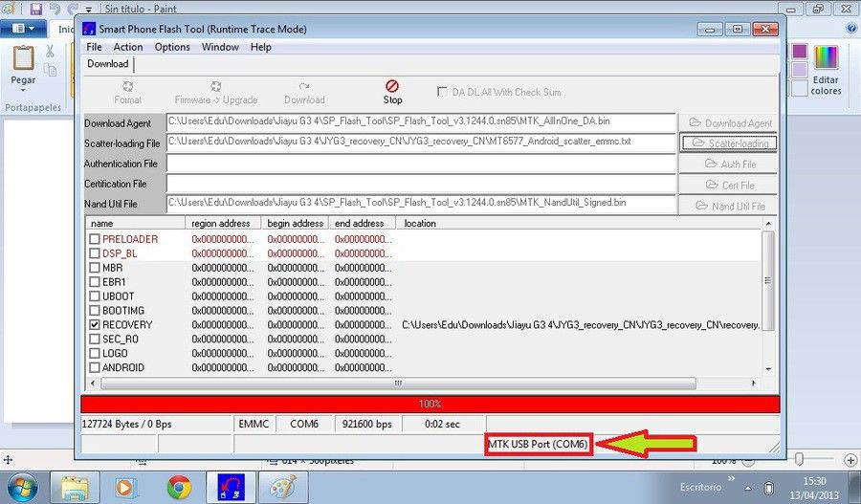Check the DSP_BL checkbox
This screenshot has width=861, height=504.
(95, 253)
